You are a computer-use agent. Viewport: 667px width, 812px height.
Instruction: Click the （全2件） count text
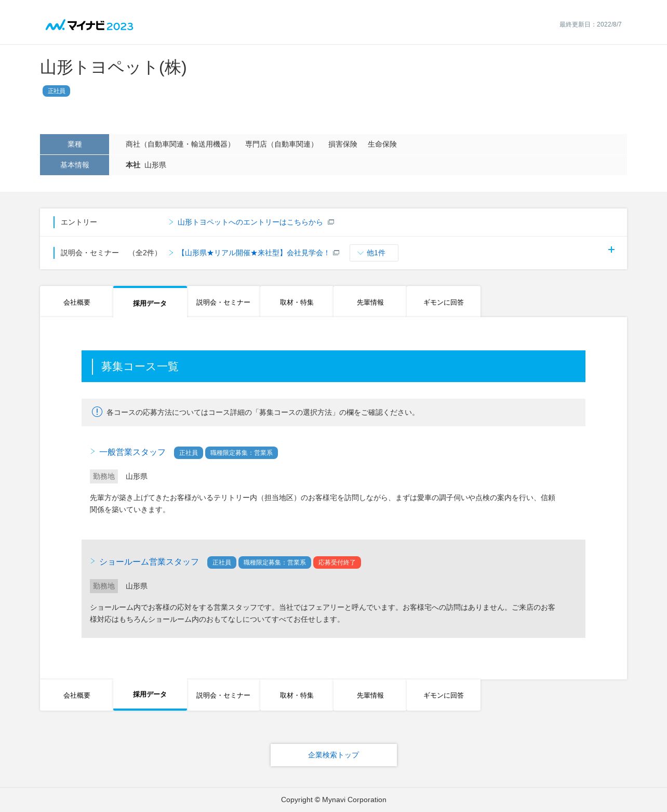(145, 253)
